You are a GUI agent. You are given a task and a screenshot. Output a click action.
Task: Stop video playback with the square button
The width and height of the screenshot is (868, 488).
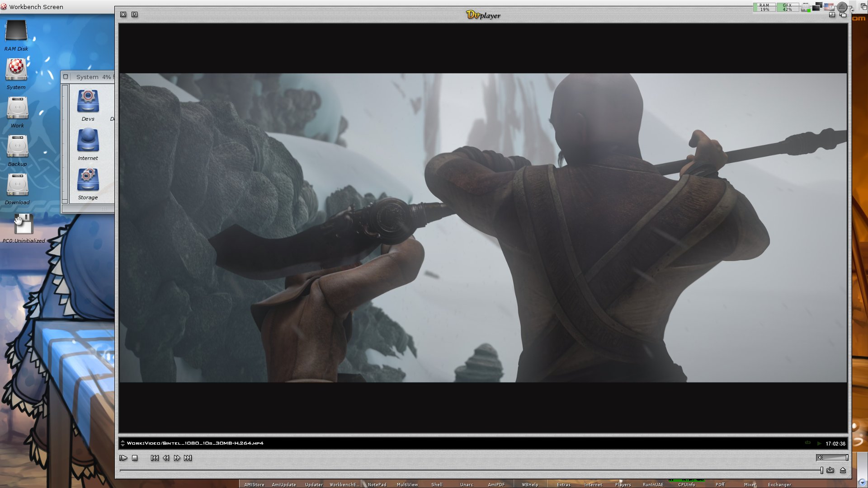click(135, 458)
